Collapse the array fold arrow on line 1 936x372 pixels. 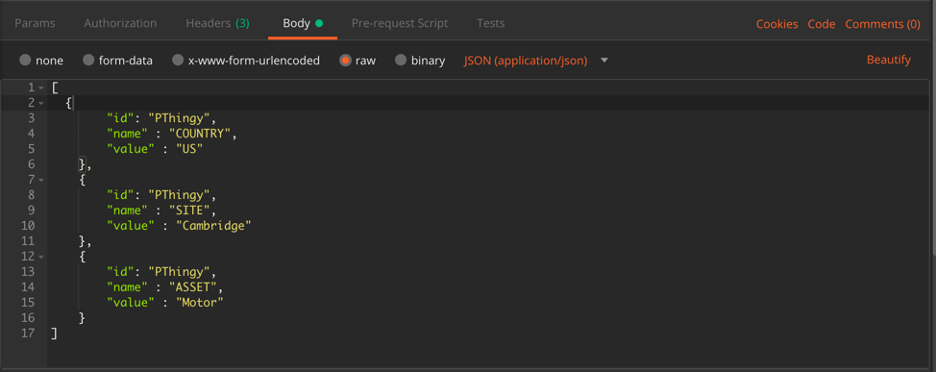tap(41, 88)
